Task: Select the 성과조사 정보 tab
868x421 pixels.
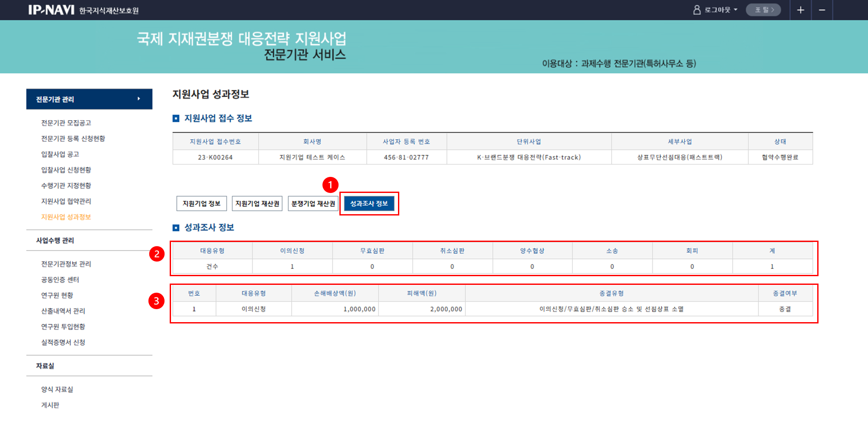Action: click(369, 203)
